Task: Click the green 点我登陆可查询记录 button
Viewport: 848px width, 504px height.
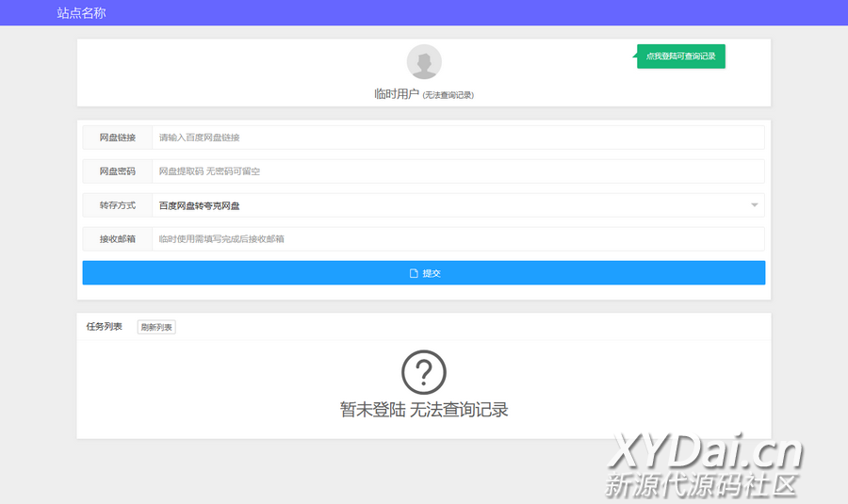Action: coord(681,57)
